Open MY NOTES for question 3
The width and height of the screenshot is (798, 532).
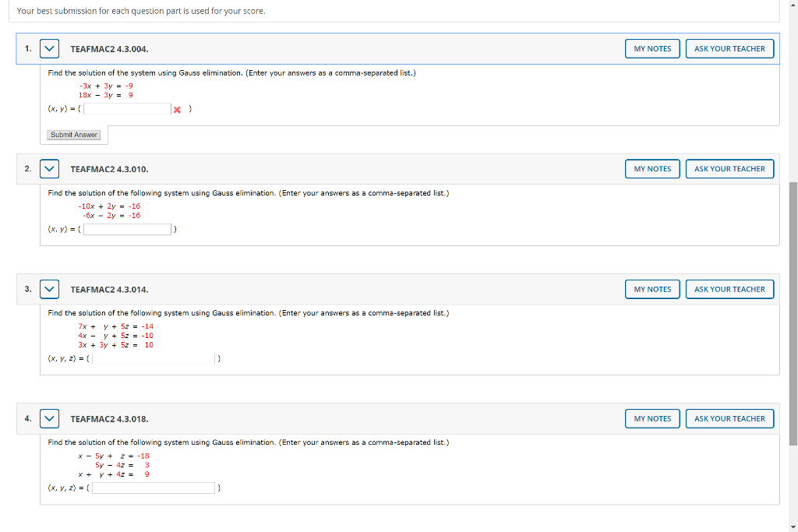pyautogui.click(x=652, y=289)
